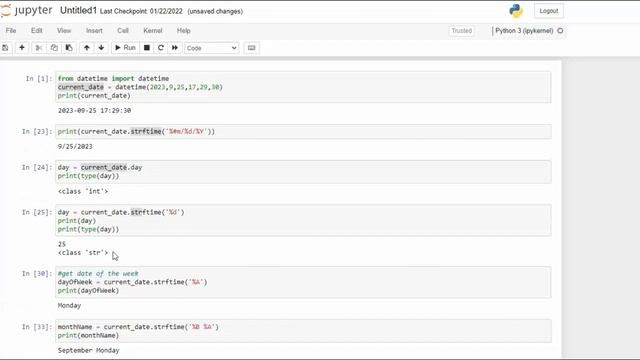Open the Cell menu
Image resolution: width=640 pixels, height=360 pixels.
[x=123, y=31]
